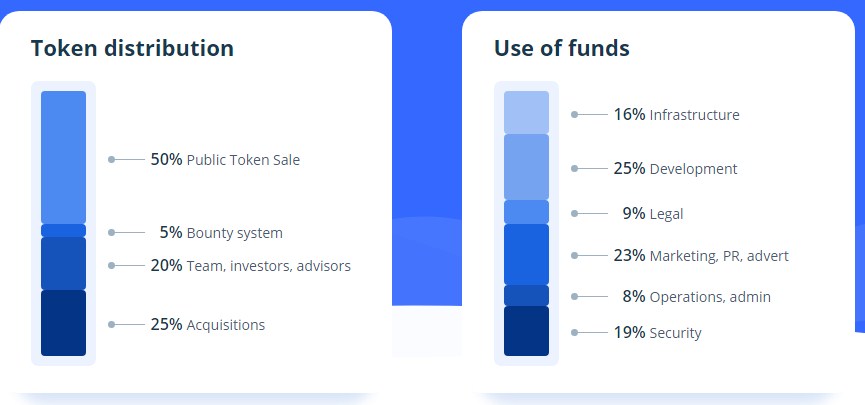This screenshot has height=405, width=865.
Task: Click the Infrastructure legend label
Action: coord(695,115)
